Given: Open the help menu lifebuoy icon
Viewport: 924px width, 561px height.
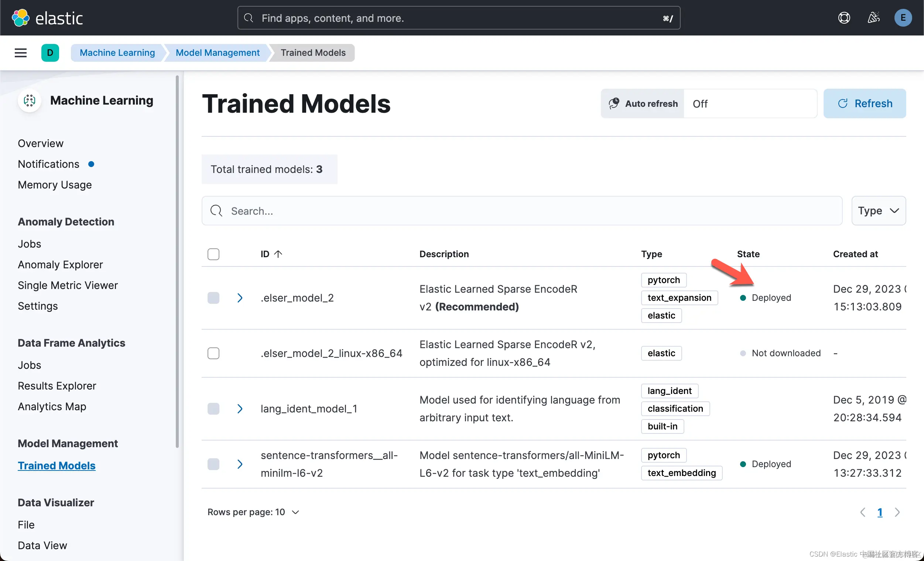Looking at the screenshot, I should (x=844, y=18).
